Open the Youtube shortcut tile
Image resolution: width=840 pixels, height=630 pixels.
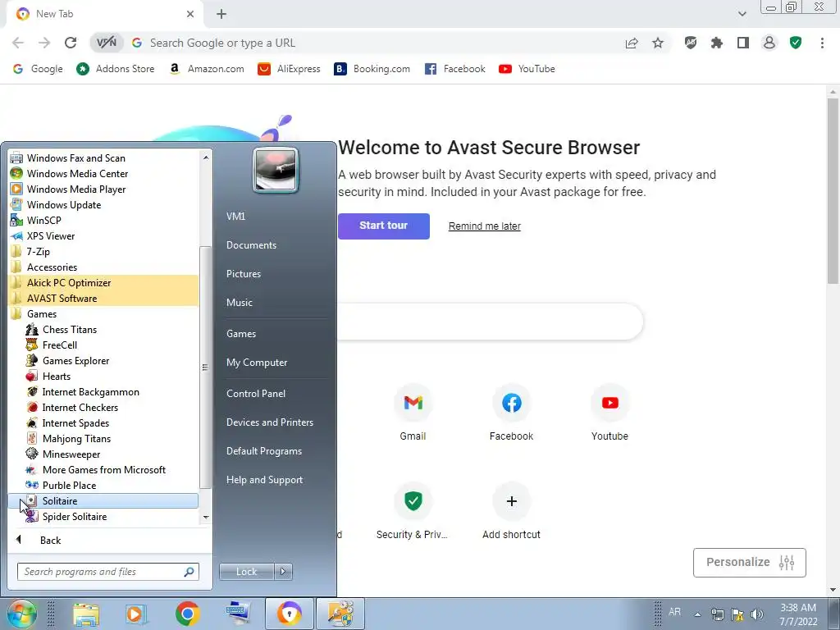click(x=609, y=413)
